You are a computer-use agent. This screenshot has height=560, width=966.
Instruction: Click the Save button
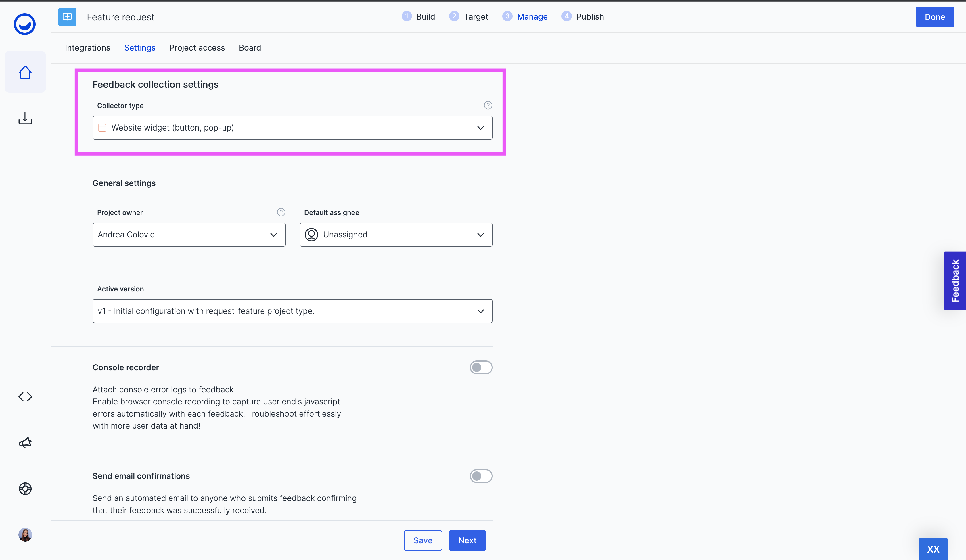pyautogui.click(x=422, y=540)
